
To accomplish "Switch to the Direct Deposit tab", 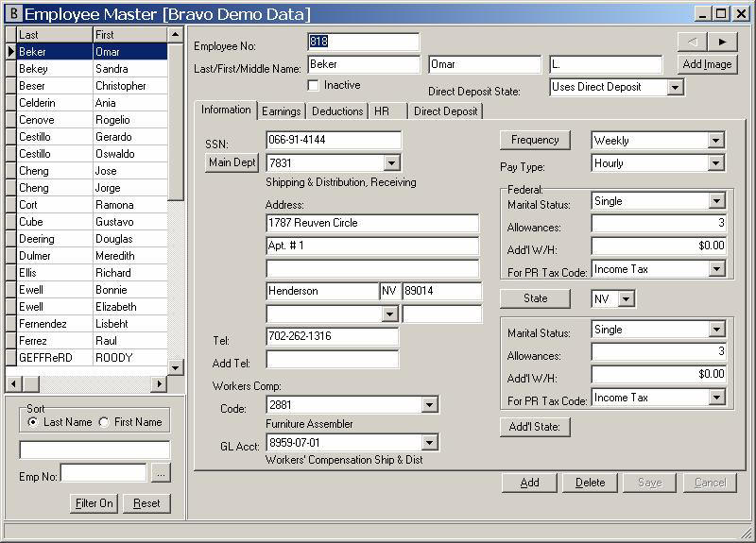I will pyautogui.click(x=445, y=111).
